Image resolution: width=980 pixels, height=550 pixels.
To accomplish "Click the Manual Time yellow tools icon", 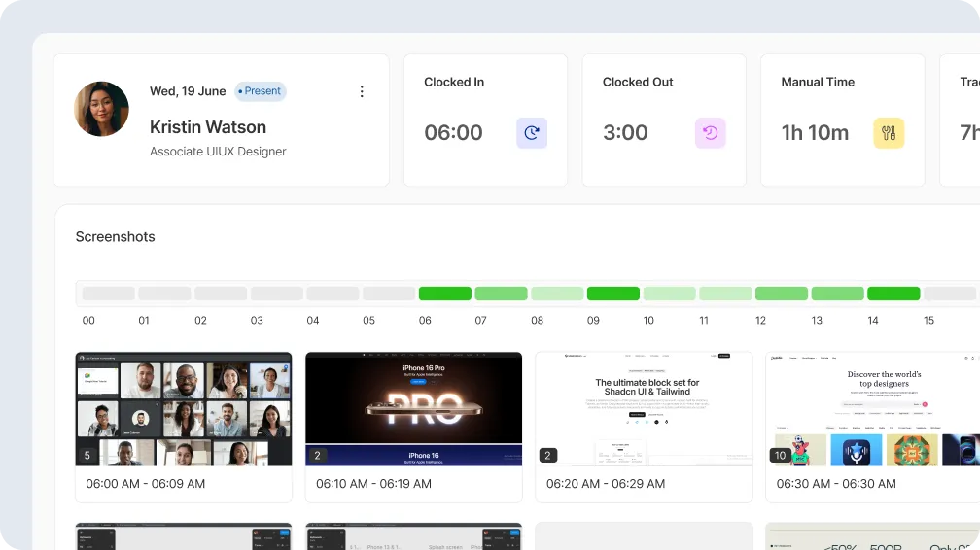I will pyautogui.click(x=889, y=133).
